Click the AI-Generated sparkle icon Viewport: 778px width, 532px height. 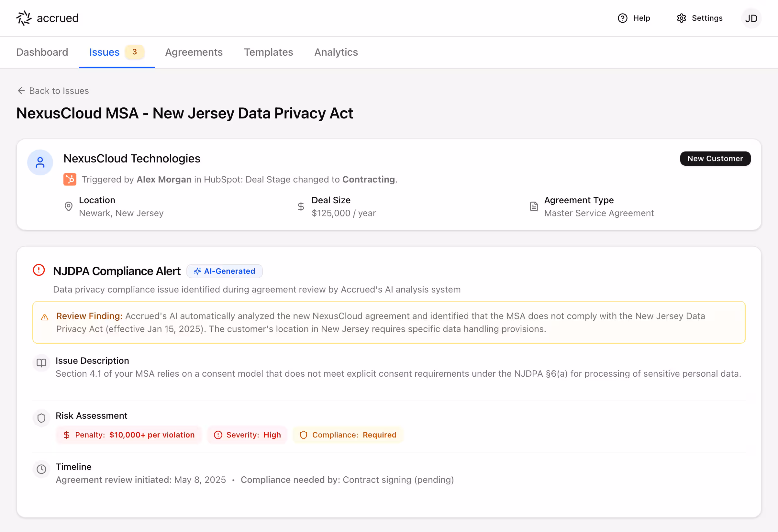[197, 271]
